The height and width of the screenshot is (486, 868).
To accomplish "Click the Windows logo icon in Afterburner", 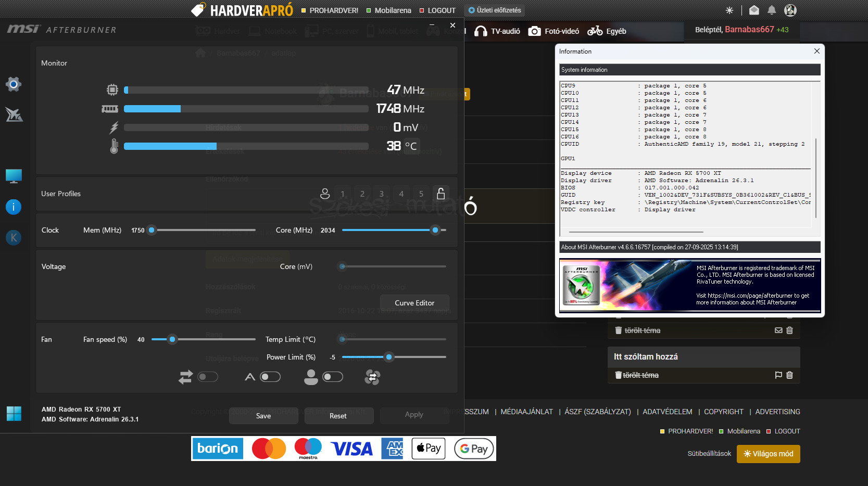I will coord(14,414).
